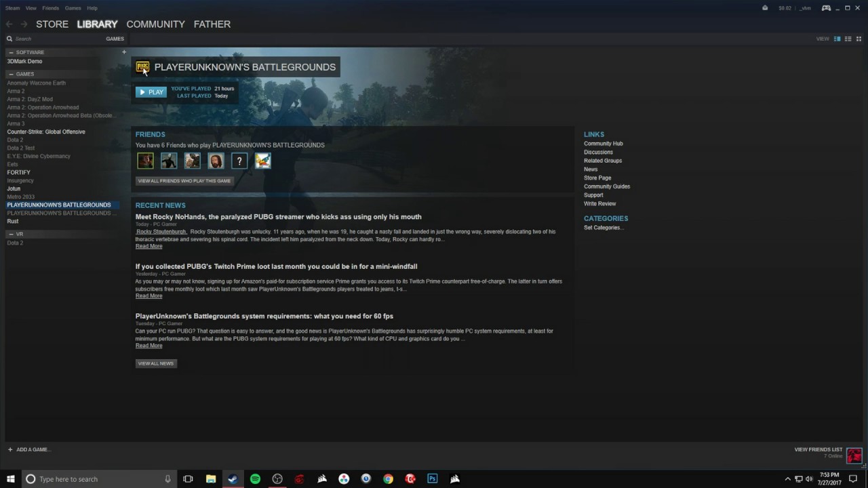868x488 pixels.
Task: Open the Games menu
Action: [73, 8]
